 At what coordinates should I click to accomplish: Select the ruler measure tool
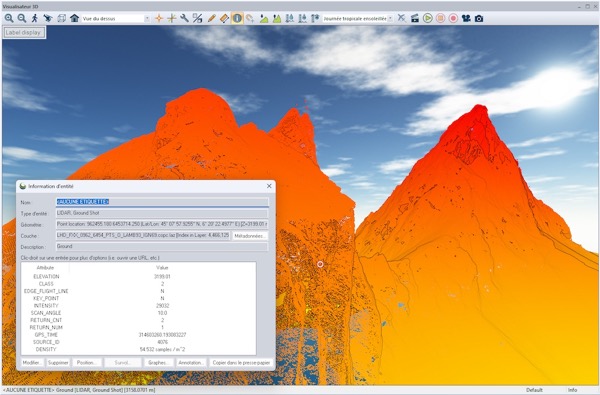224,18
